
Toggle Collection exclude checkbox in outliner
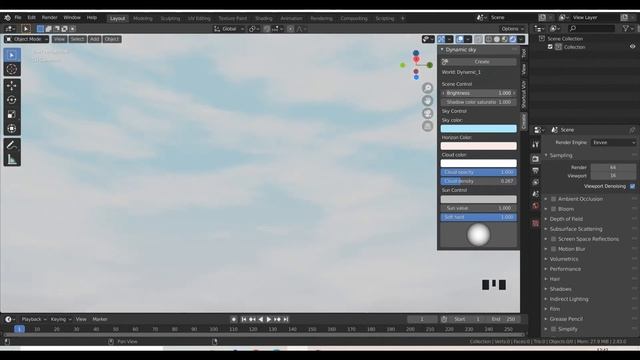pyautogui.click(x=550, y=47)
